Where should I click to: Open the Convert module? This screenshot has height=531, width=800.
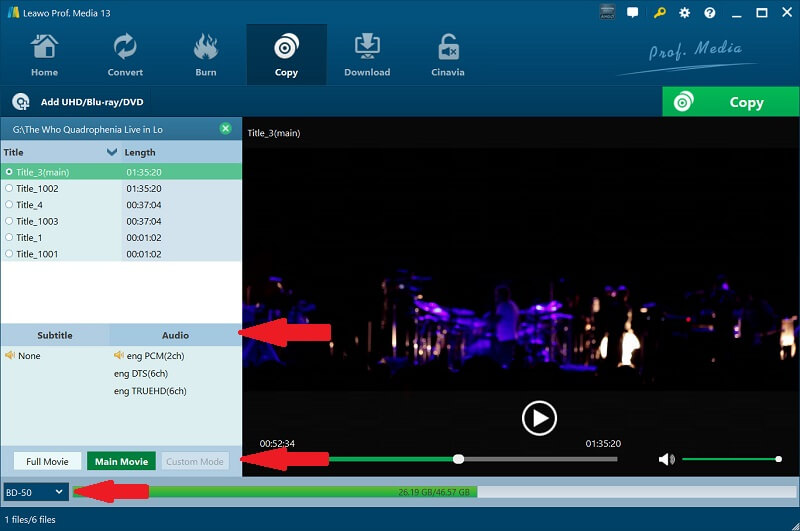[x=125, y=55]
